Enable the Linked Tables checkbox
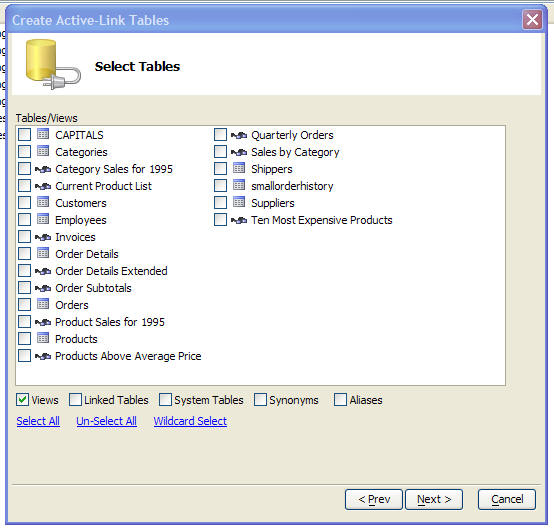The height and width of the screenshot is (531, 554). pyautogui.click(x=75, y=400)
